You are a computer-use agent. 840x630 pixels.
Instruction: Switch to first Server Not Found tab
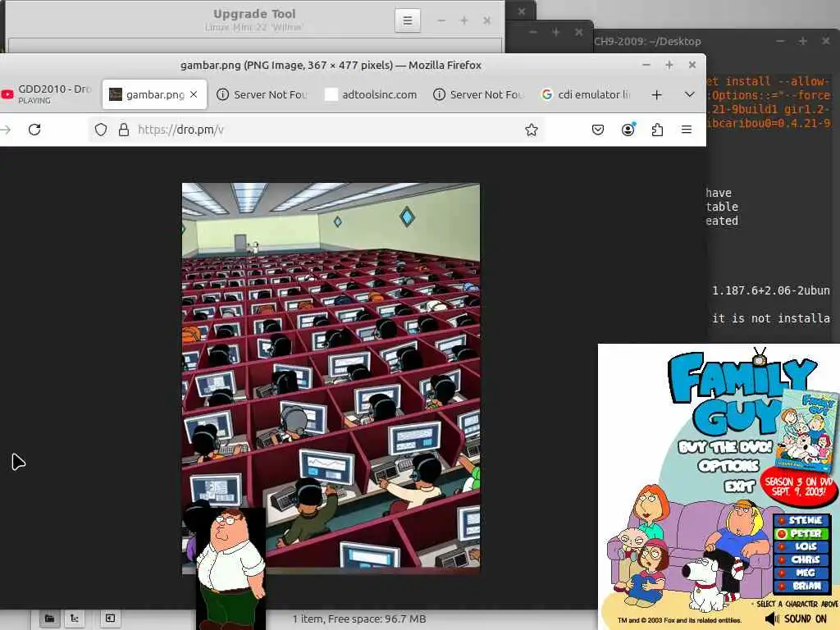(262, 94)
